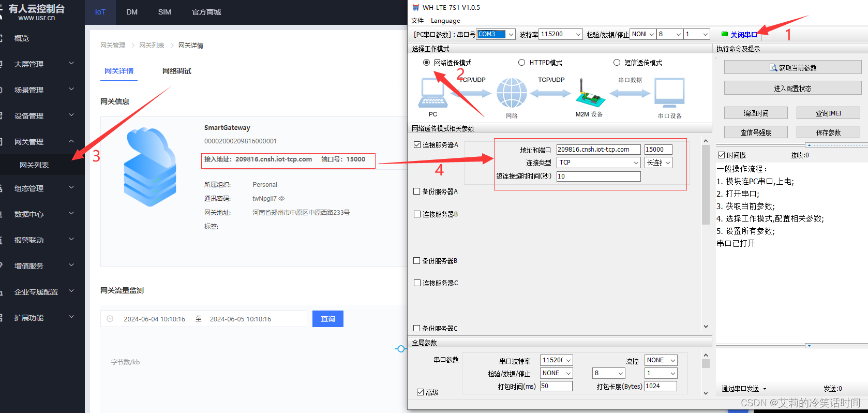Click the 网关列表 breadcrumb link

[152, 46]
